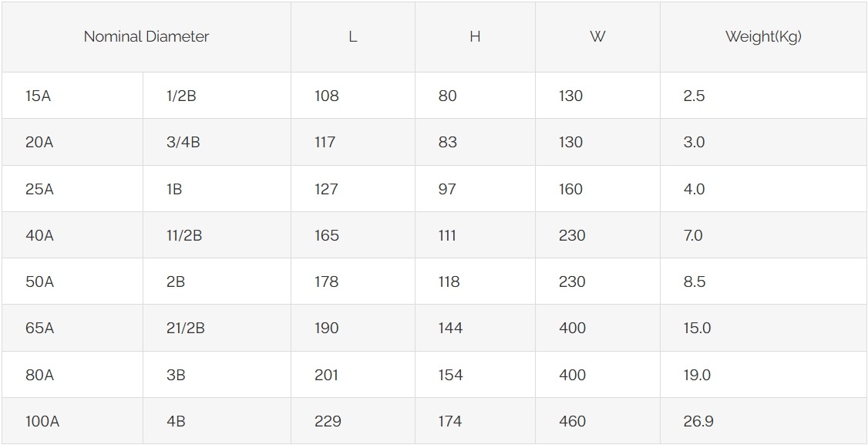
Task: Click the 460 width value
Action: coord(572,422)
